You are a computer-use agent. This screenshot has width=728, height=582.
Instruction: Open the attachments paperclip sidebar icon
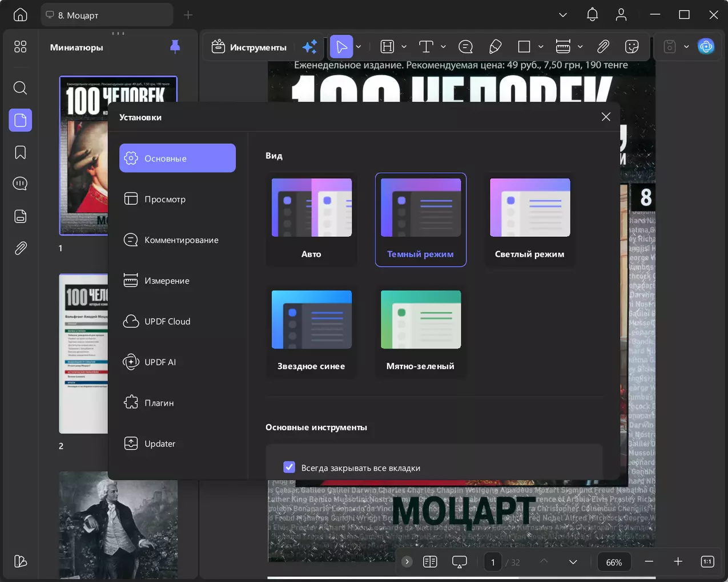click(x=20, y=248)
